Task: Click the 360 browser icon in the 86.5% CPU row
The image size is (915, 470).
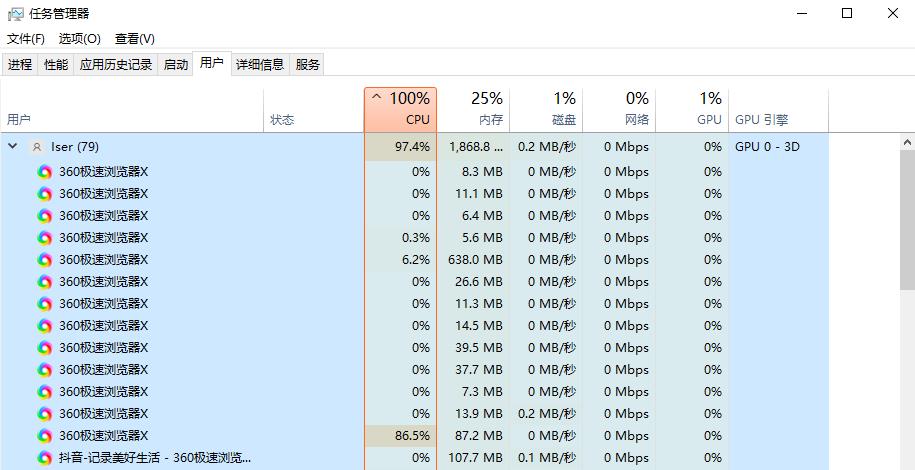Action: point(44,436)
